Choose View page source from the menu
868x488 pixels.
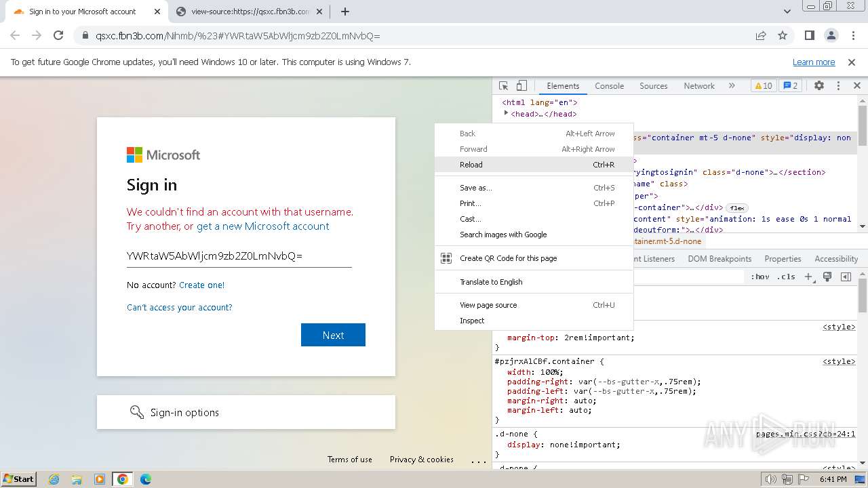(x=534, y=305)
